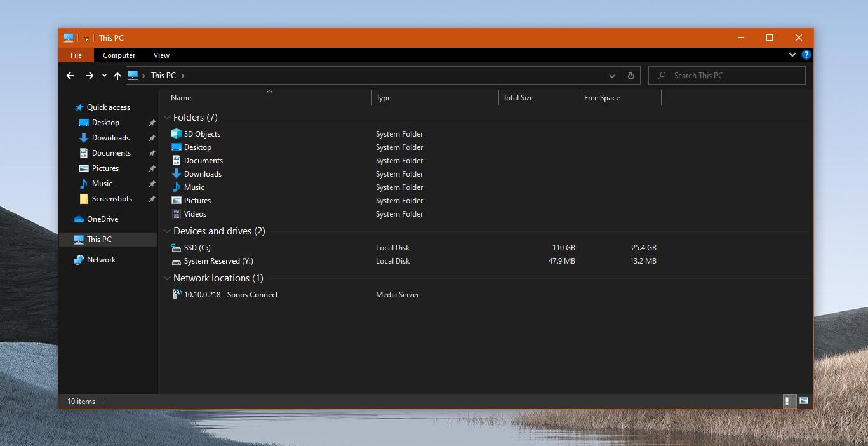Select Documents in Quick access
Screen dimensions: 868x446
point(111,153)
